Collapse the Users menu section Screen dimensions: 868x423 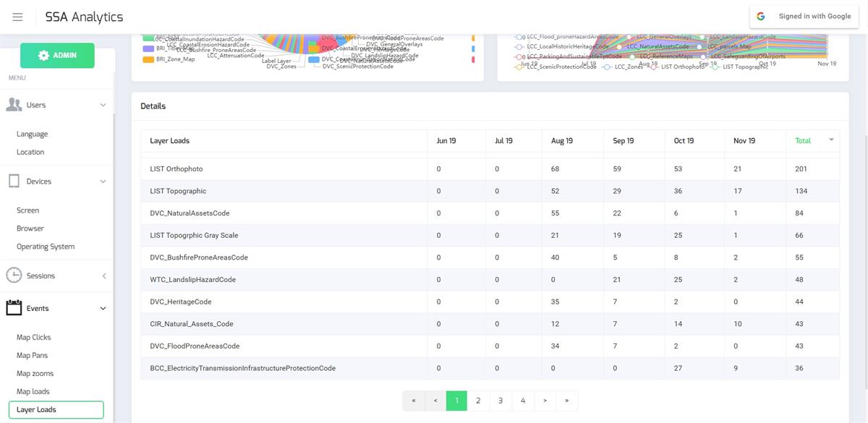103,105
